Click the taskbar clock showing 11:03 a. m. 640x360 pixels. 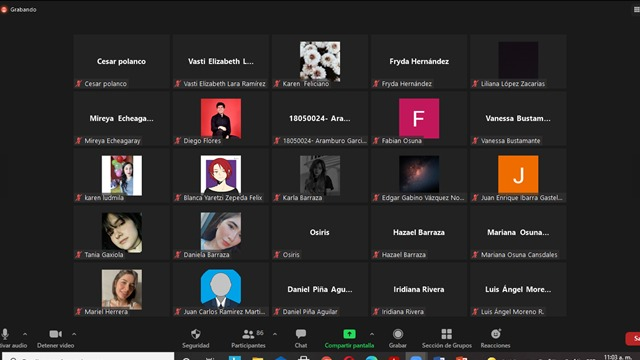tap(618, 357)
